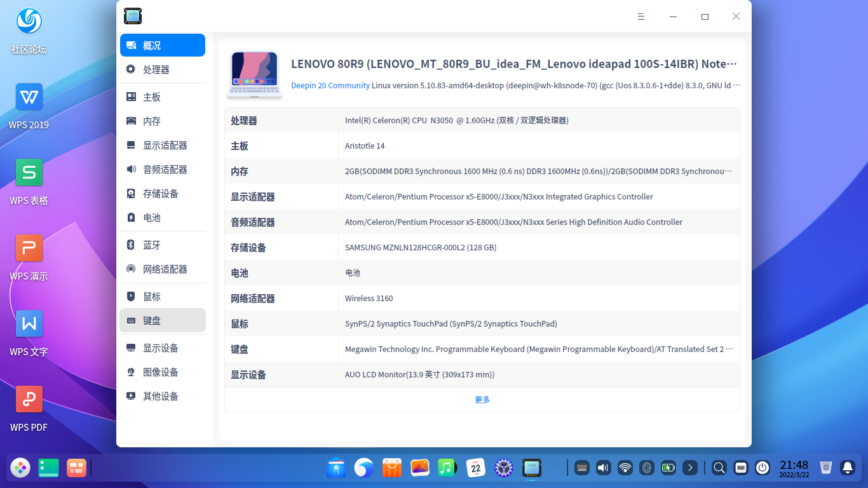The height and width of the screenshot is (488, 868).
Task: Open 显示适配器 in the sidebar
Action: [x=163, y=146]
